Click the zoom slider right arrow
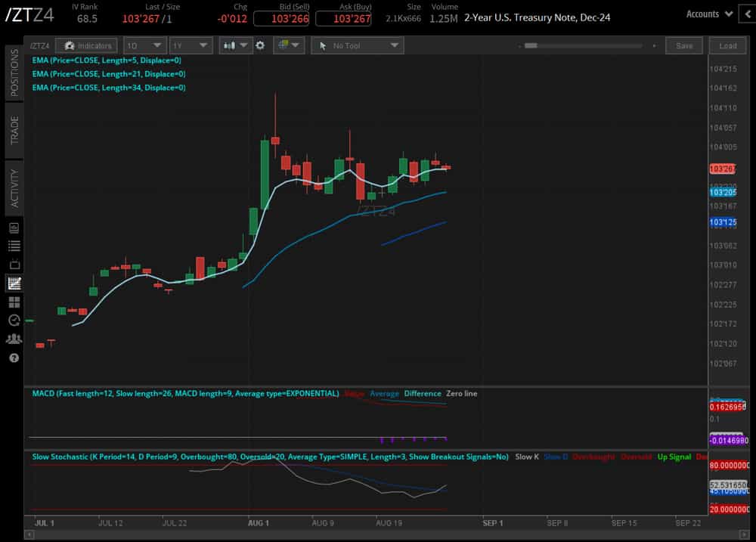756x542 pixels. tap(654, 46)
